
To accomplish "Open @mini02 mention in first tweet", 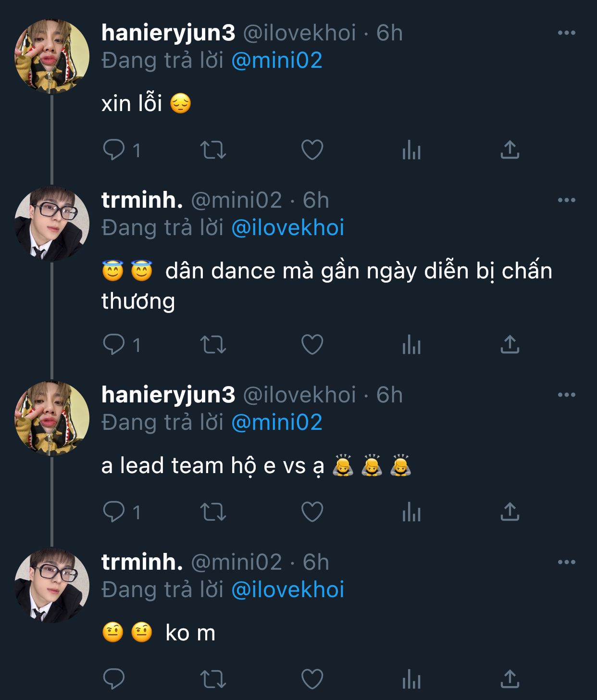I will pos(277,61).
